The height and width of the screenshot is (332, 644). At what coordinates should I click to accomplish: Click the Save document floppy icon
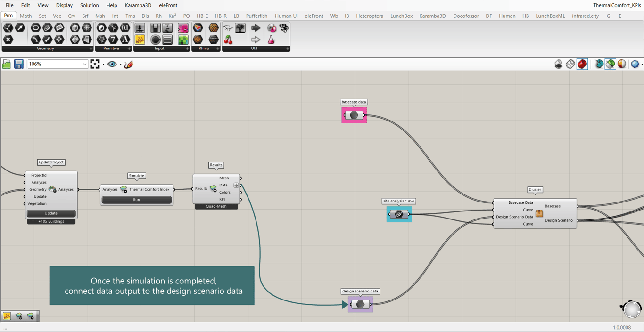point(19,64)
